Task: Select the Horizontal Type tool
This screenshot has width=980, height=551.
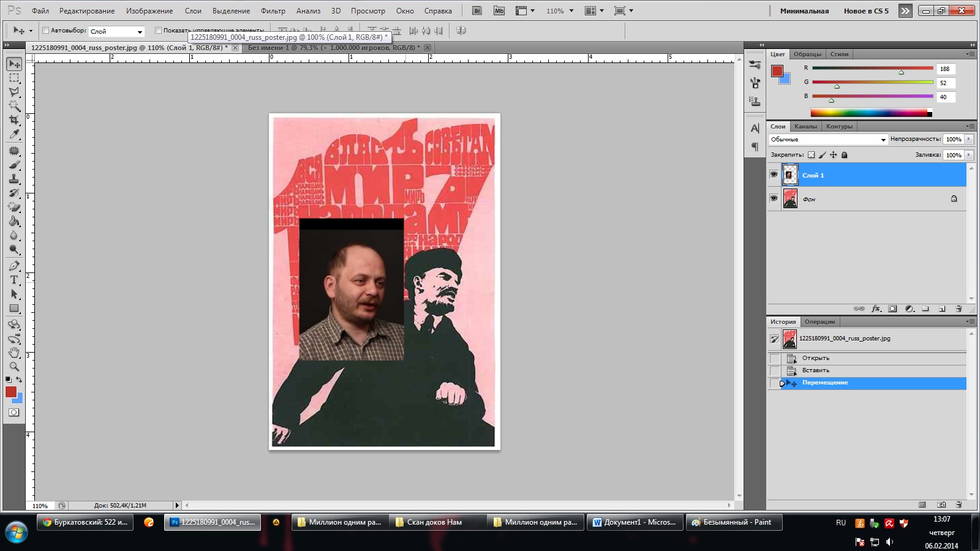Action: pos(14,280)
